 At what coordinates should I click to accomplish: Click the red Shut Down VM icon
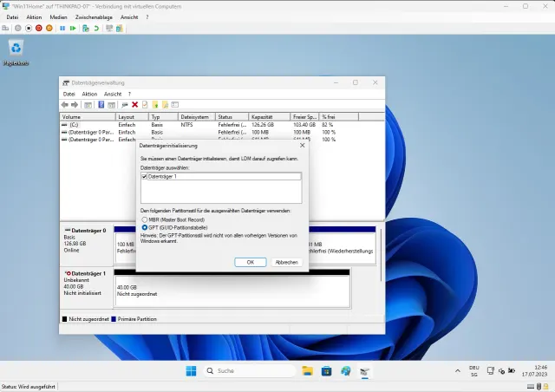(38, 28)
